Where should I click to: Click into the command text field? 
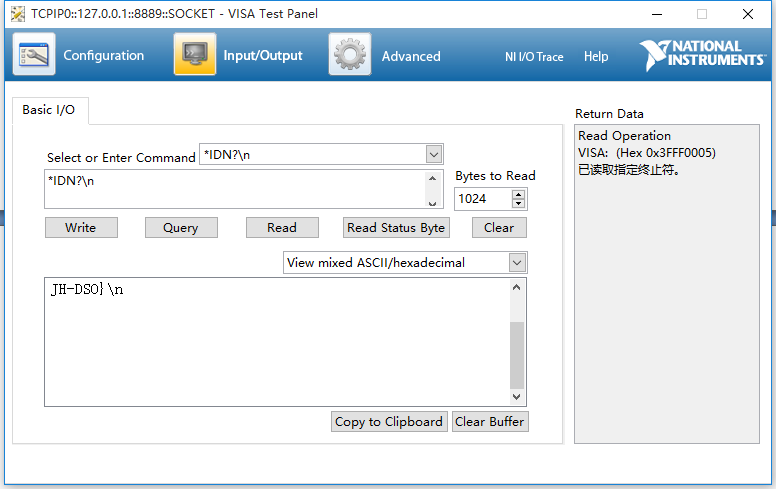(x=235, y=189)
